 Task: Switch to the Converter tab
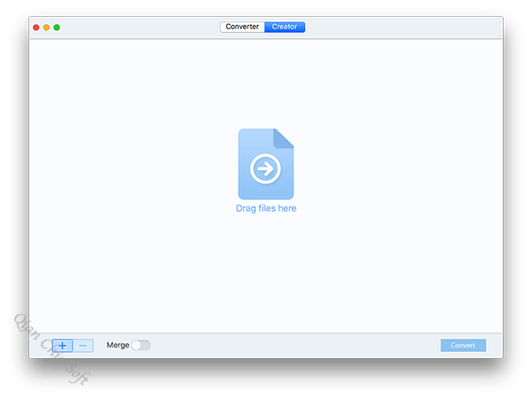click(x=242, y=27)
